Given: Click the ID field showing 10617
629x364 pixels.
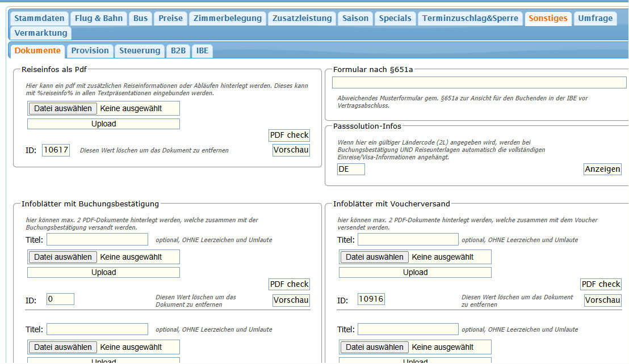Looking at the screenshot, I should pos(56,150).
